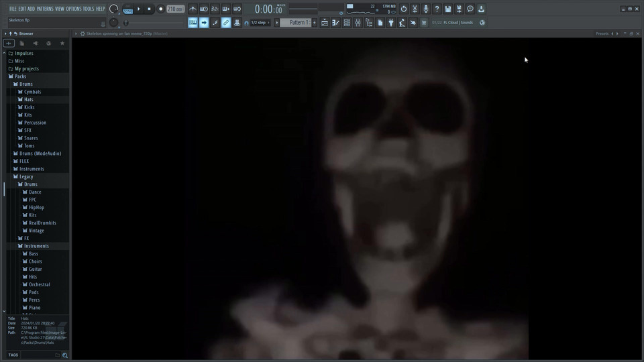The height and width of the screenshot is (362, 644).
Task: Click the Stop playback button
Action: (150, 9)
